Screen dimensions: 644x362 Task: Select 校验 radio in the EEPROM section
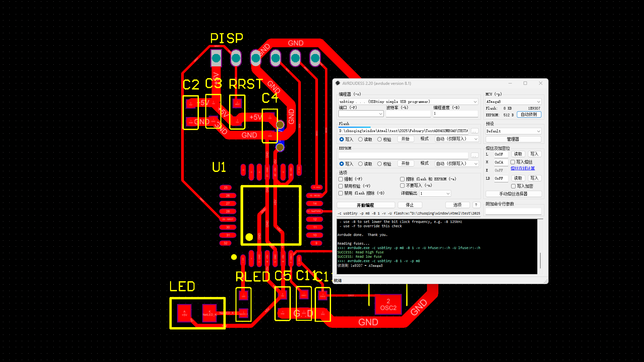click(379, 164)
